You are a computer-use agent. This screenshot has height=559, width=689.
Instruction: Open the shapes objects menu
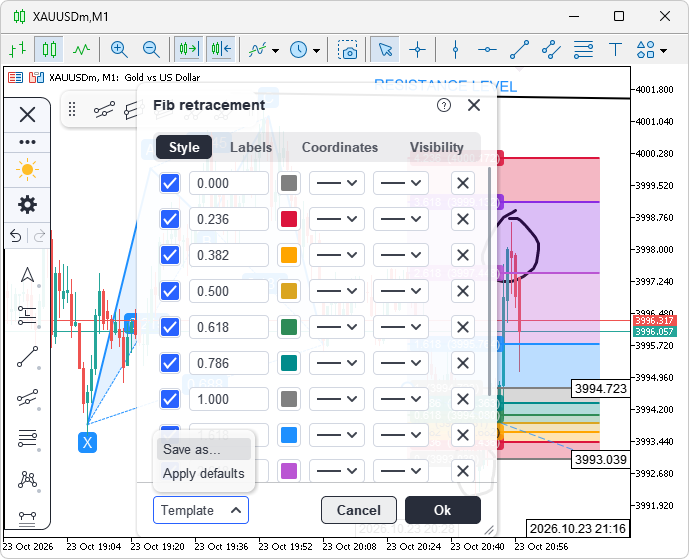(651, 50)
